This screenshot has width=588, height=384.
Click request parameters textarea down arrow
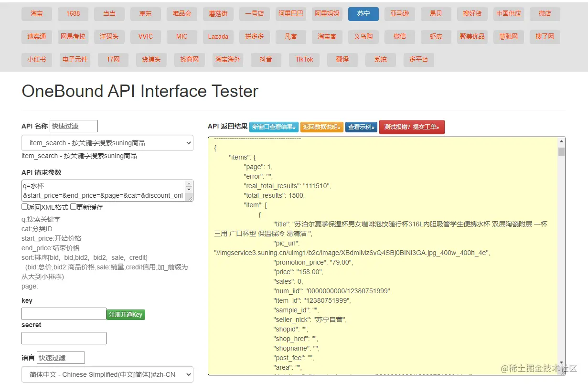tap(189, 190)
